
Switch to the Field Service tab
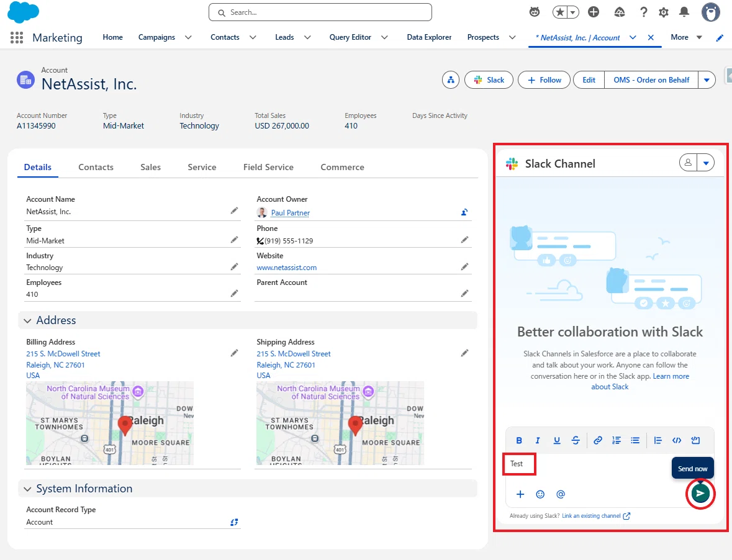point(268,167)
